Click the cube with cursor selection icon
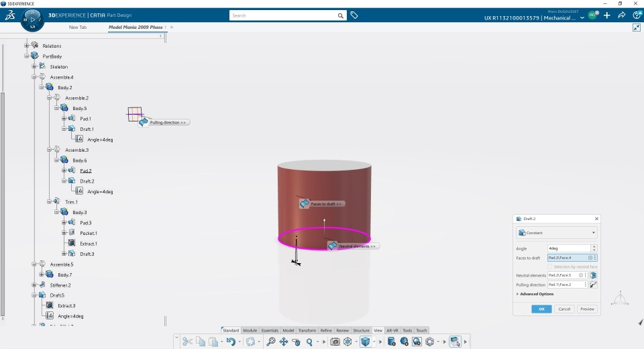 pyautogui.click(x=455, y=342)
